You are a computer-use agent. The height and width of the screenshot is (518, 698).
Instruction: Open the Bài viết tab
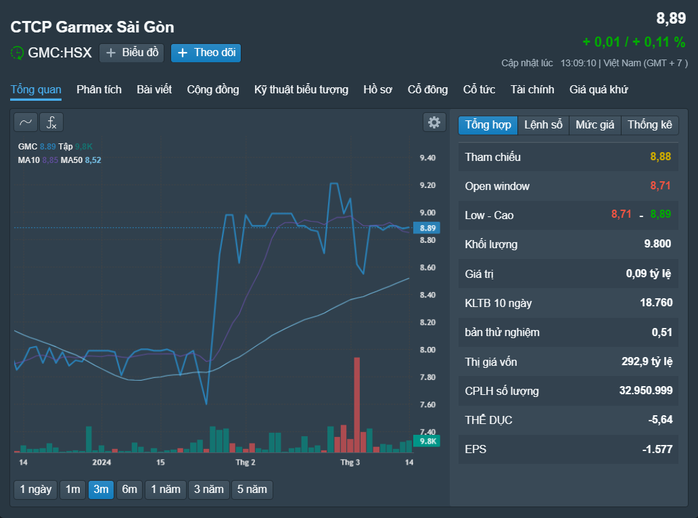tap(154, 89)
